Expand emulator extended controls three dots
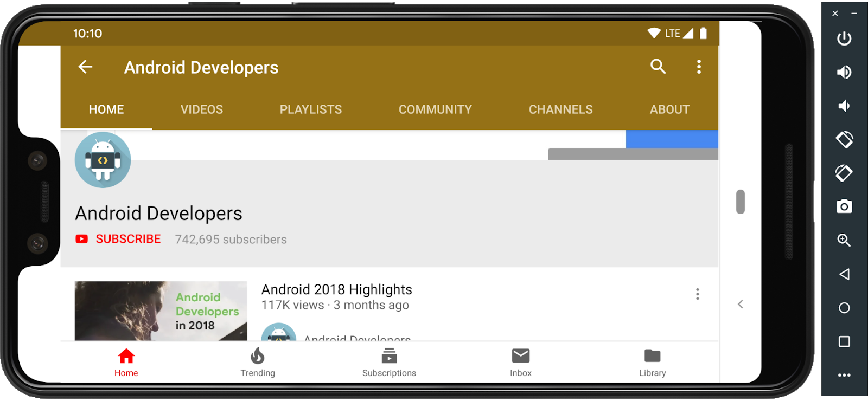Image resolution: width=868 pixels, height=401 pixels. (844, 375)
